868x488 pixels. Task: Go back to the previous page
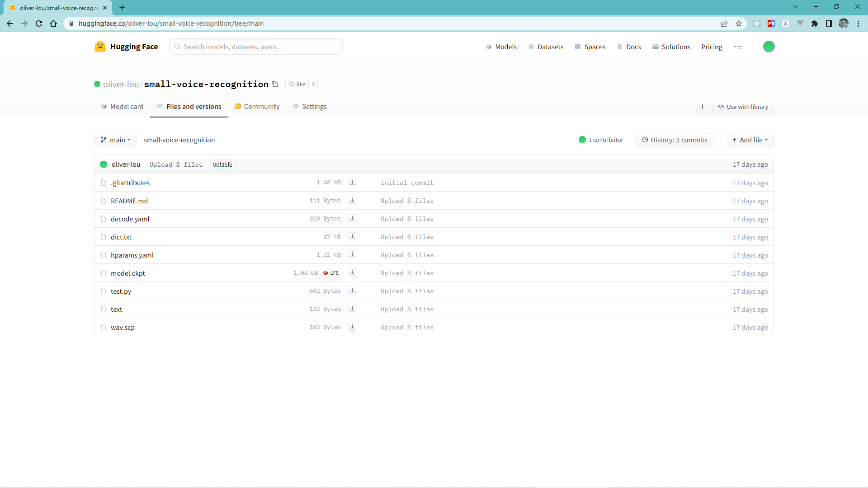10,23
